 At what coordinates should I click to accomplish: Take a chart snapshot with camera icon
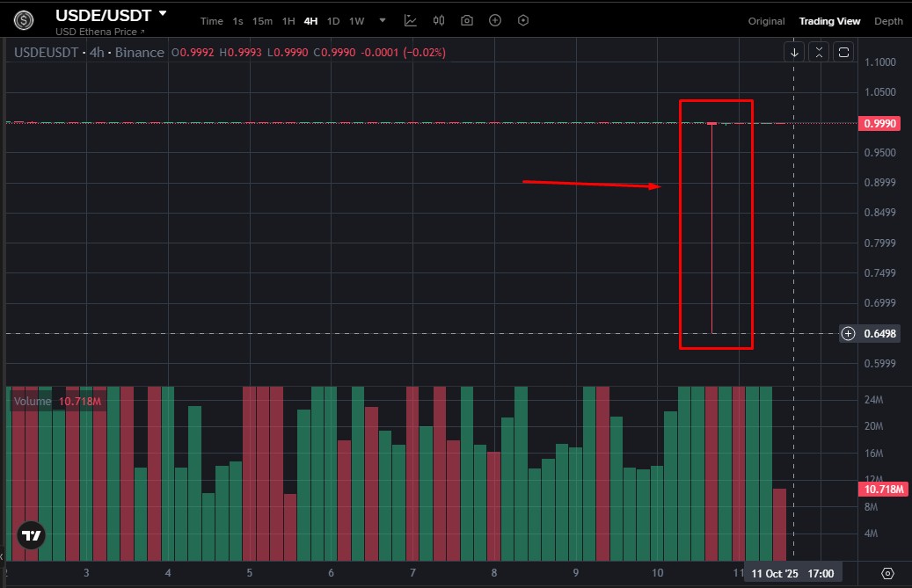(467, 20)
